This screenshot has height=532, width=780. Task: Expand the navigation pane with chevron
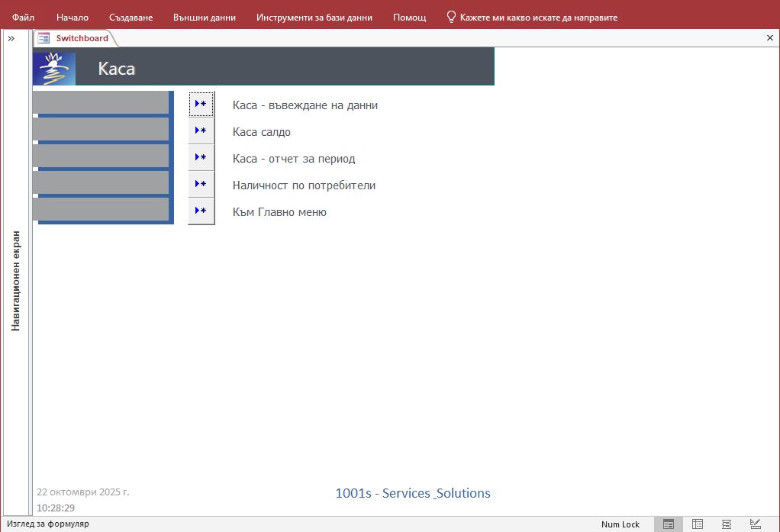tap(11, 38)
